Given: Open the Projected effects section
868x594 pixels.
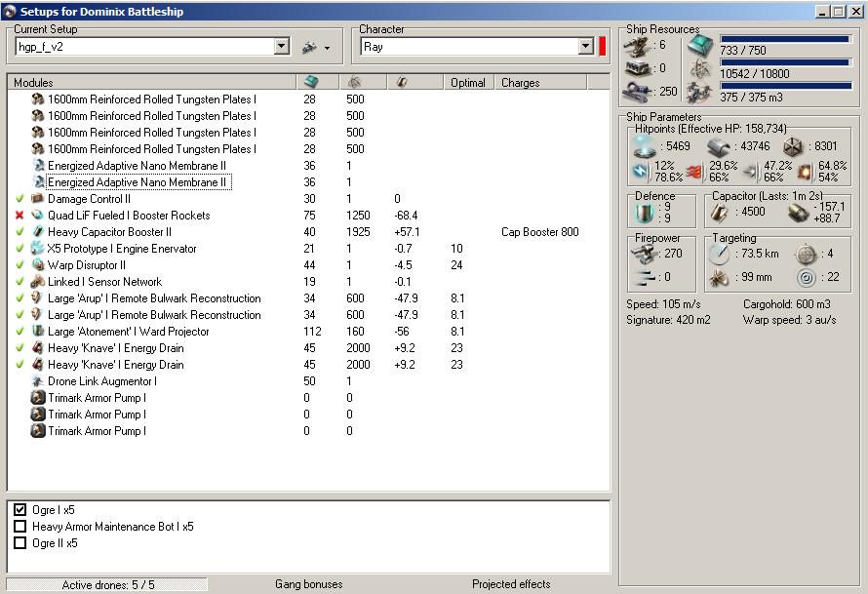Looking at the screenshot, I should (x=511, y=584).
